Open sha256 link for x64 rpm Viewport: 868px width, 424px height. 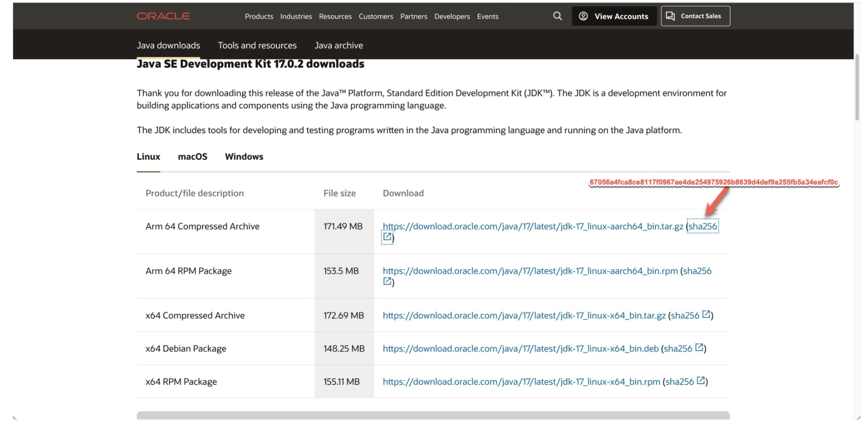click(x=679, y=382)
